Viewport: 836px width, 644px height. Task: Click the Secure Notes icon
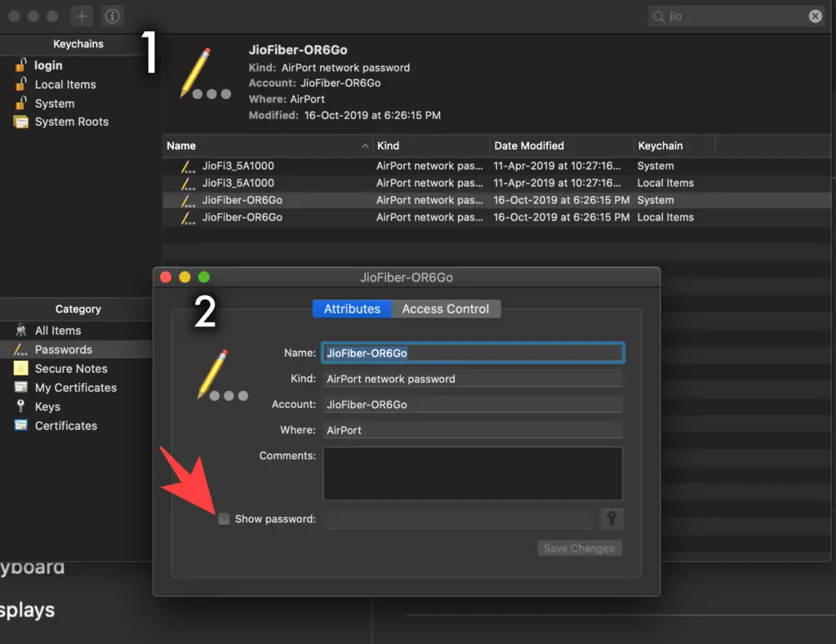coord(20,368)
